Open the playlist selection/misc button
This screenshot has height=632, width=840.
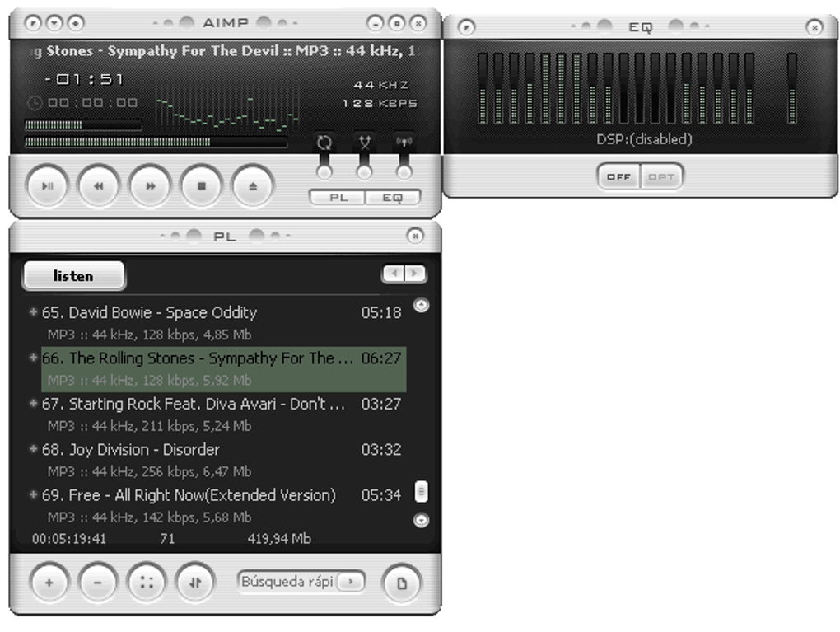point(147,583)
